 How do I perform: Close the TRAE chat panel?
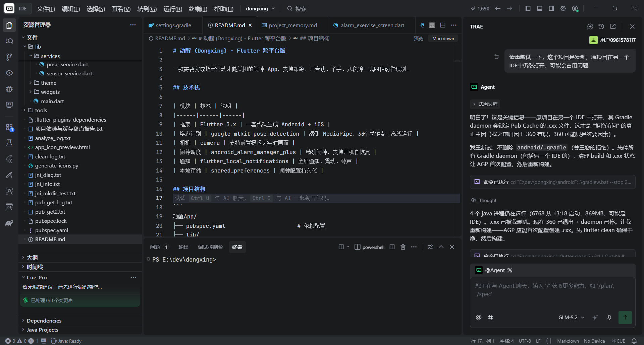632,26
